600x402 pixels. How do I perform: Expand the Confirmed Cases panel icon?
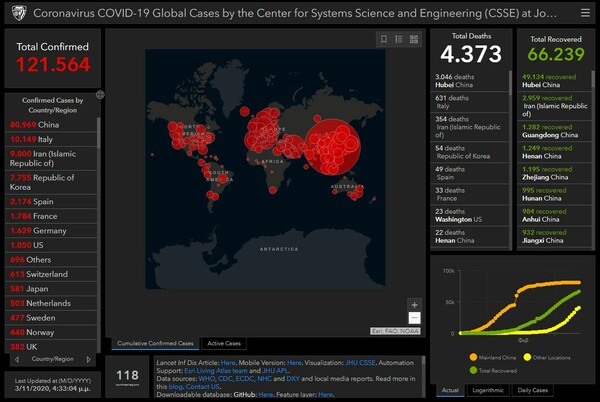click(100, 94)
